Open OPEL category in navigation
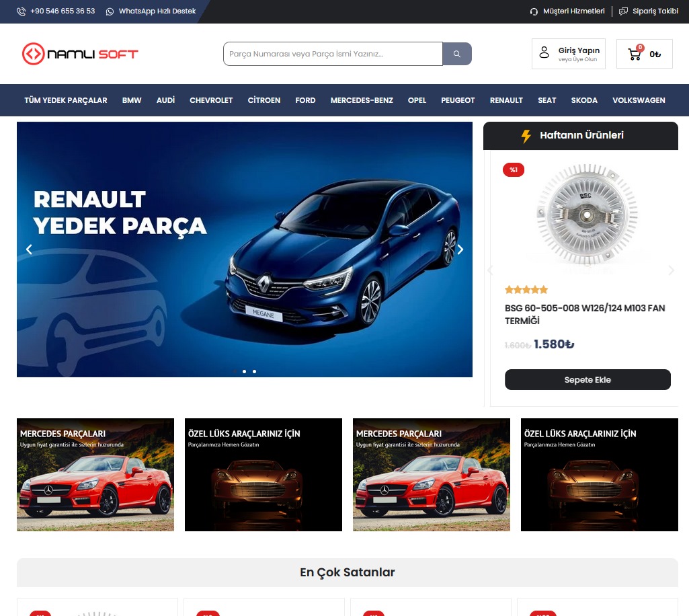This screenshot has height=616, width=689. pyautogui.click(x=417, y=100)
